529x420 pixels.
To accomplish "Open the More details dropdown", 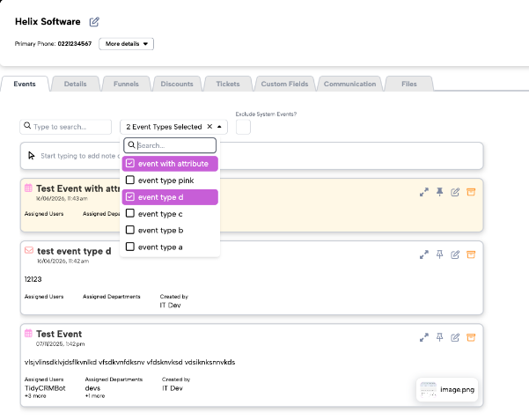I will [126, 44].
